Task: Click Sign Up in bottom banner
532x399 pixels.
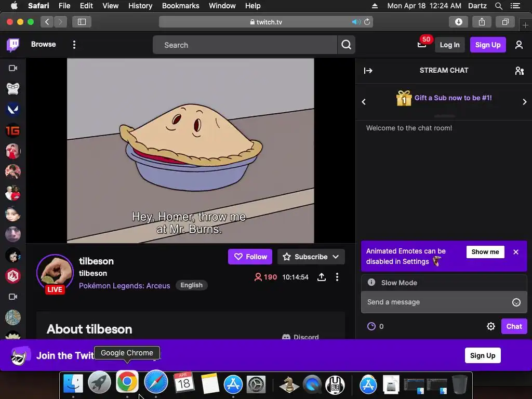Action: click(x=483, y=355)
